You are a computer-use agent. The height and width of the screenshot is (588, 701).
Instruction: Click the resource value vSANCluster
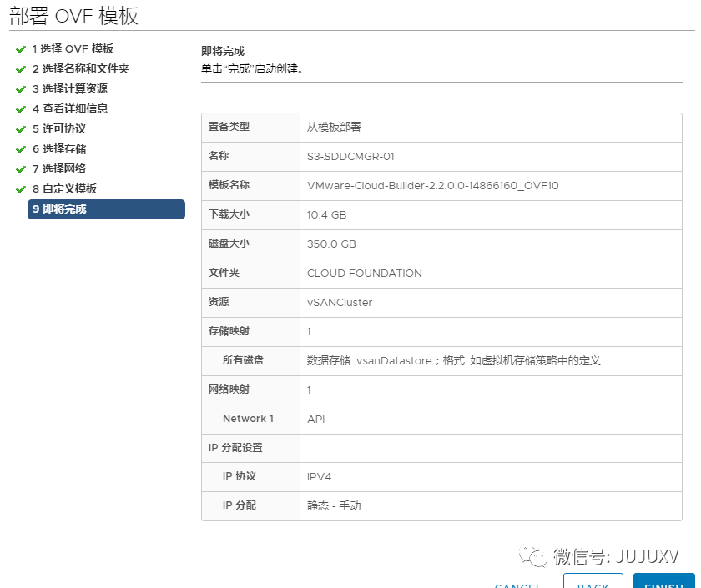point(340,303)
